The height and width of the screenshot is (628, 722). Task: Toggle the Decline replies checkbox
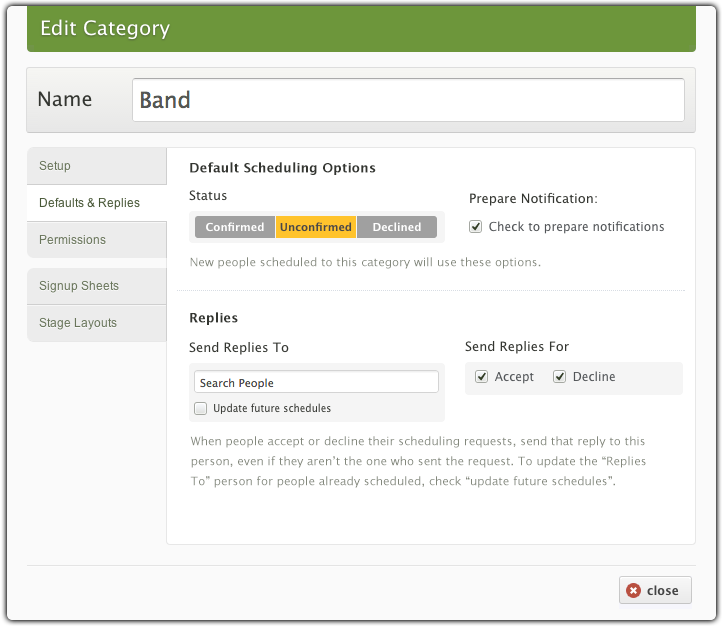tap(560, 377)
